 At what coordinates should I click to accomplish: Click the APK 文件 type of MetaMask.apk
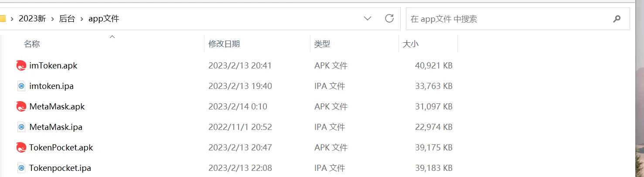pyautogui.click(x=331, y=107)
